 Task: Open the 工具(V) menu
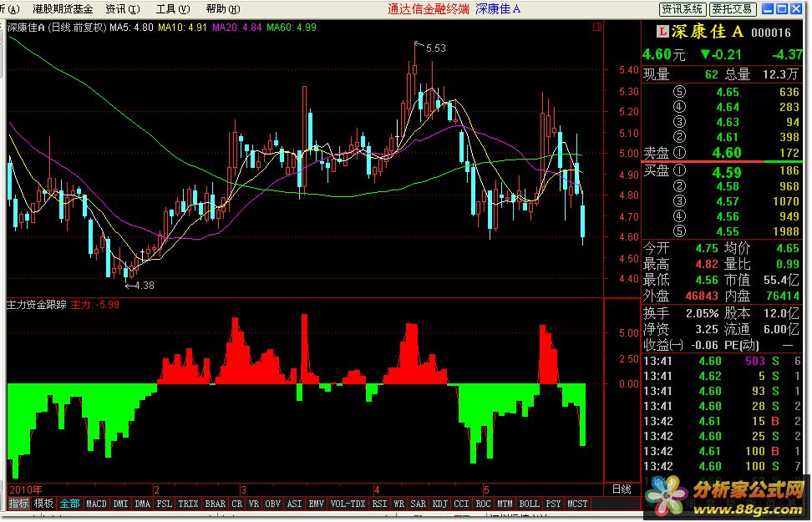173,9
